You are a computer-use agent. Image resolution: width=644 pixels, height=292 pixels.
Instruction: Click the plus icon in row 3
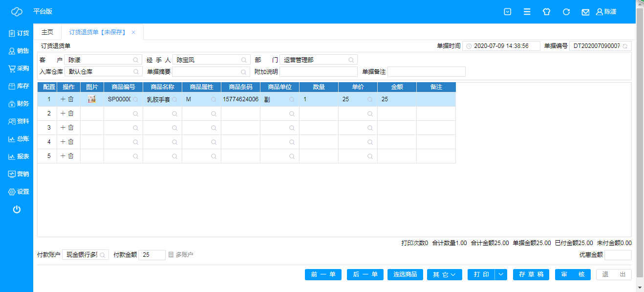[x=63, y=128]
